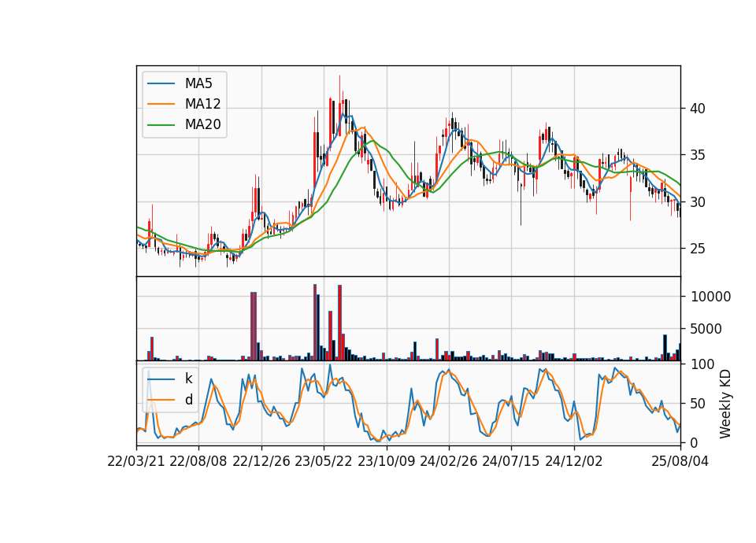Click the 25/08/04 date label
This screenshot has width=756, height=543.
[680, 461]
